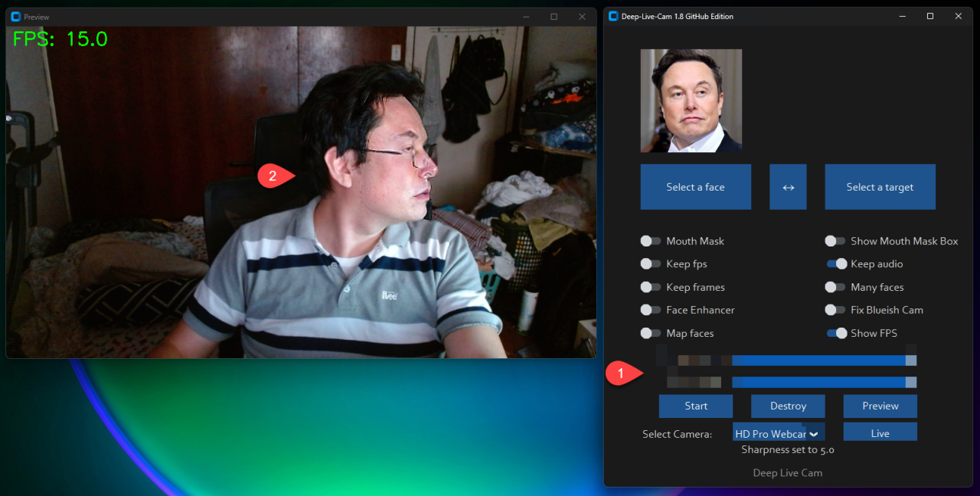Close the Deep-Live-Cam window
Screen dimensions: 980x496
coord(959,16)
